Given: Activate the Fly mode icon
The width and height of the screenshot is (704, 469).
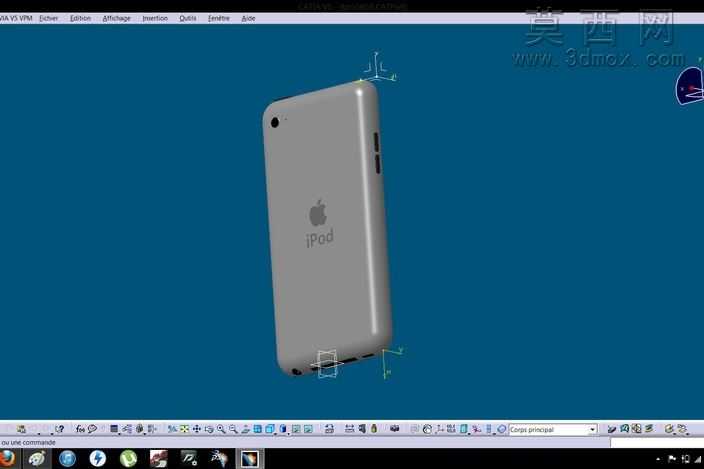Looking at the screenshot, I should coord(172,429).
